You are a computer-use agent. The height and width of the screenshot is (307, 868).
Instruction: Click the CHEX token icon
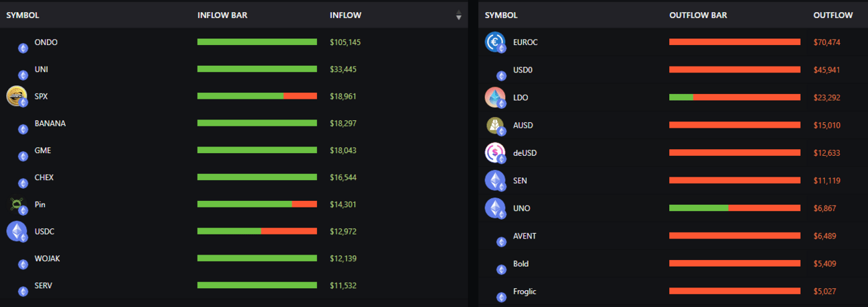(x=23, y=183)
